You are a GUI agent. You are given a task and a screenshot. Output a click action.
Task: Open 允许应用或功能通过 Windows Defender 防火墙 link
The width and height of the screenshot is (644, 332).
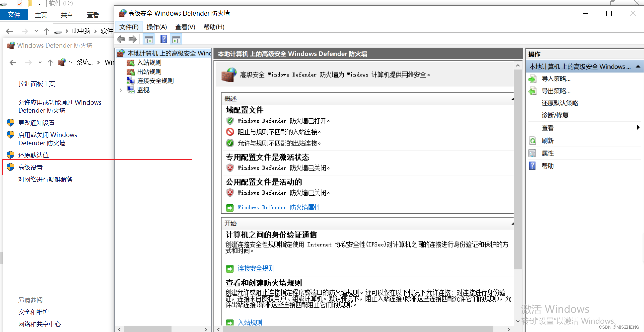[60, 106]
